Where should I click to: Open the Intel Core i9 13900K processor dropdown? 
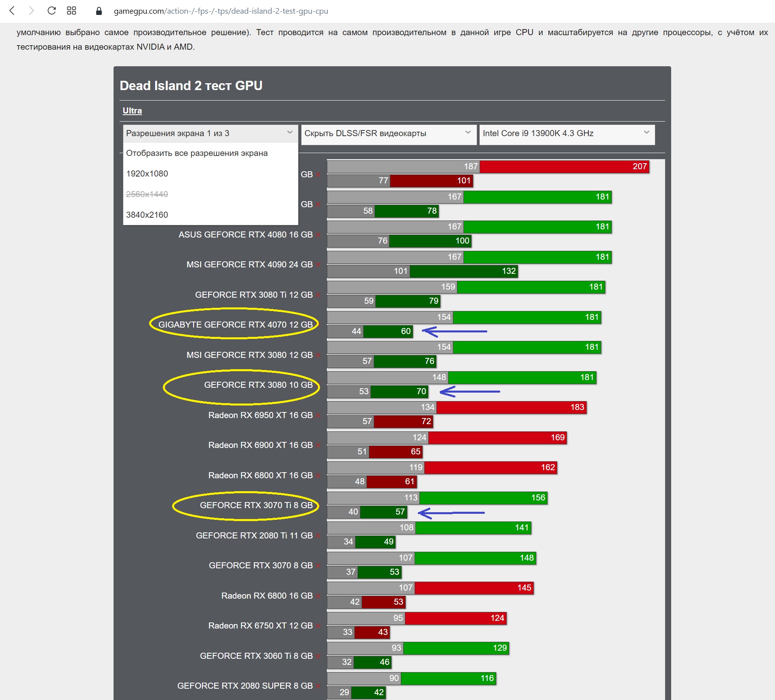click(567, 135)
